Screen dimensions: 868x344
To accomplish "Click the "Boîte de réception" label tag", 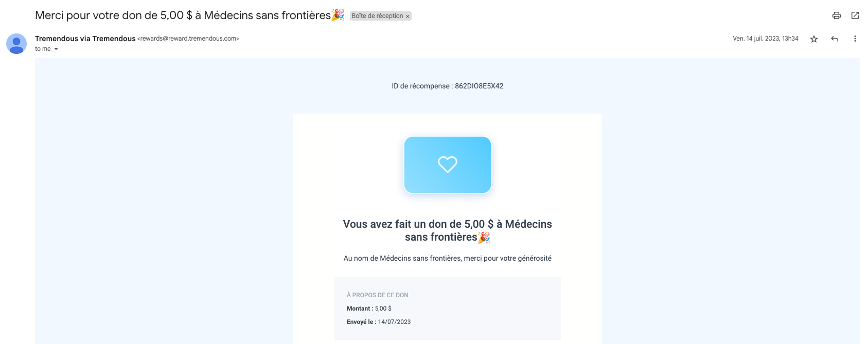I will [377, 16].
